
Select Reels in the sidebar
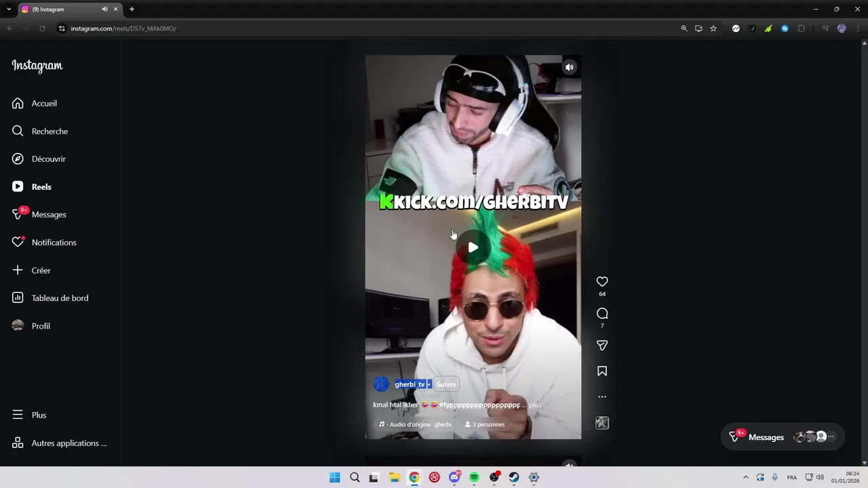pos(32,186)
